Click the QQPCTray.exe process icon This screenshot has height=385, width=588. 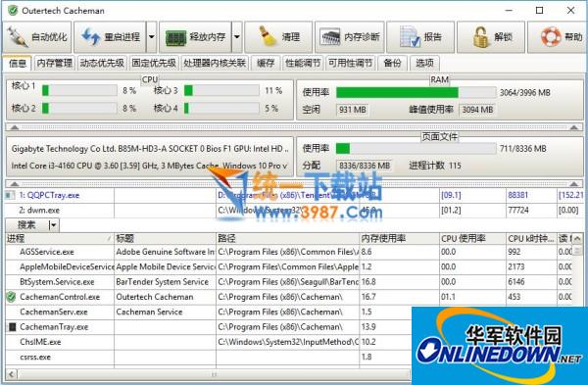pos(10,195)
